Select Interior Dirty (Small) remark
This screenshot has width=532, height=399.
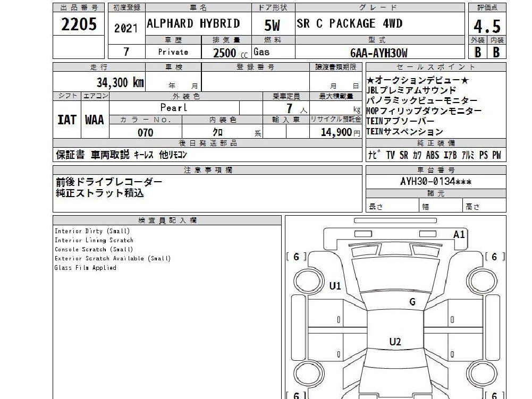click(x=92, y=231)
